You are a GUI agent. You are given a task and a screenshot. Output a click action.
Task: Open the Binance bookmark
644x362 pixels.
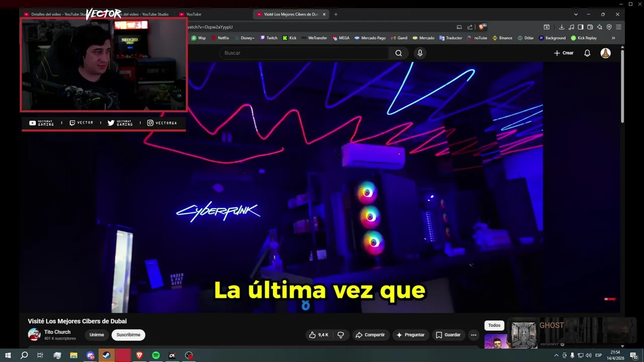point(502,38)
